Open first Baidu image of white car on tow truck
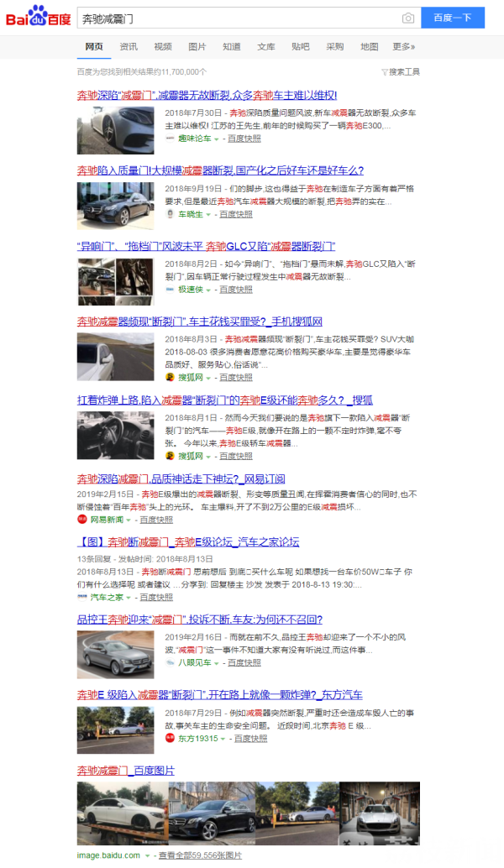504x868 pixels. [122, 813]
